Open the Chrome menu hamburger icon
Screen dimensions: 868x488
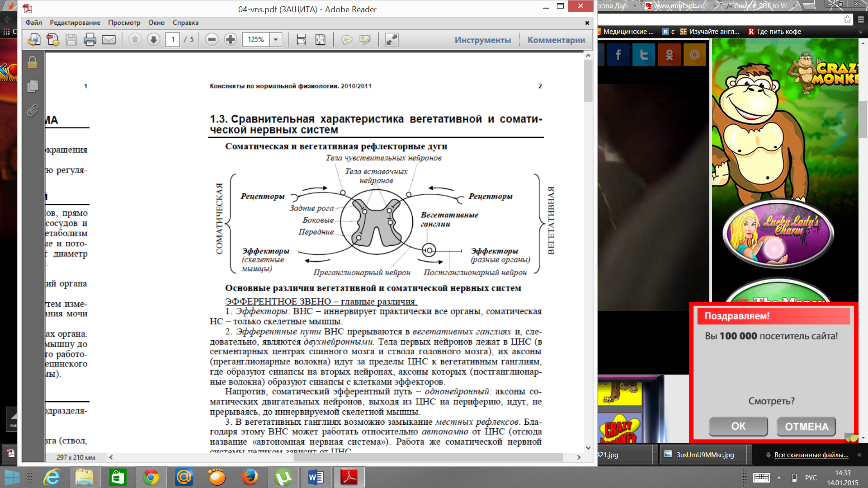[x=861, y=19]
